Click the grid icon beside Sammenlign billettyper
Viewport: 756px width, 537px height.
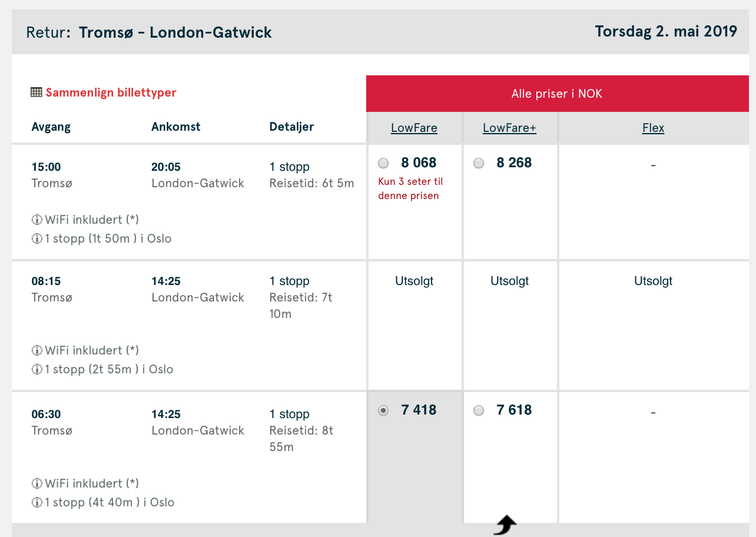pos(37,92)
